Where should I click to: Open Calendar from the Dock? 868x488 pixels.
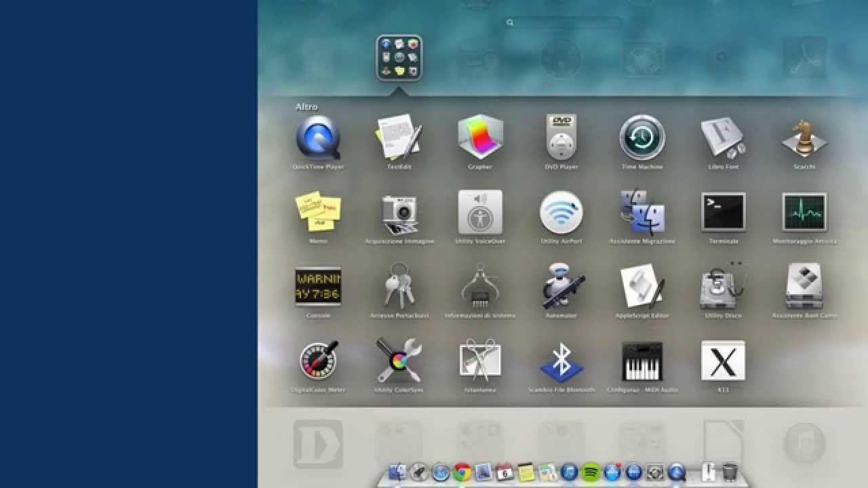[x=505, y=472]
